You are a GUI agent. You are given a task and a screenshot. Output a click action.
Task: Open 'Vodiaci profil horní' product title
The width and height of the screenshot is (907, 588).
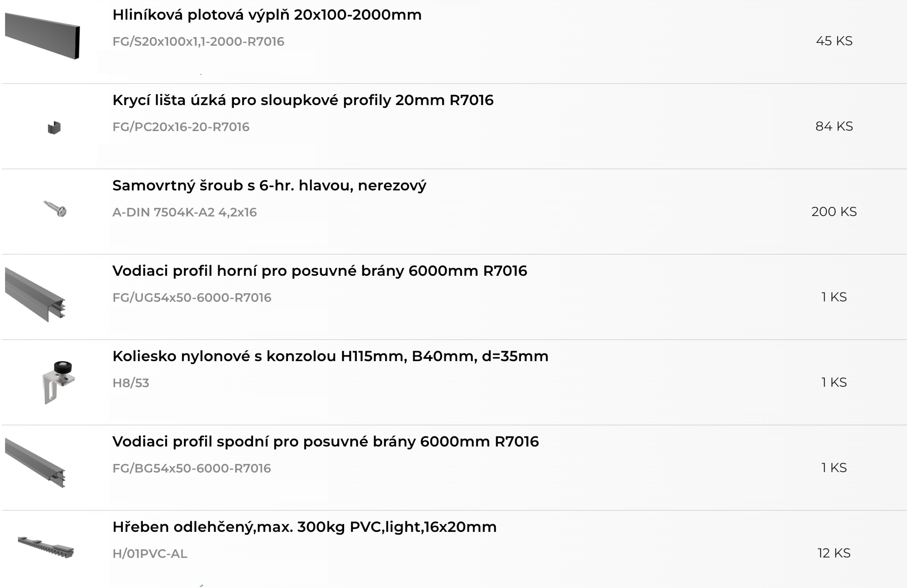319,271
